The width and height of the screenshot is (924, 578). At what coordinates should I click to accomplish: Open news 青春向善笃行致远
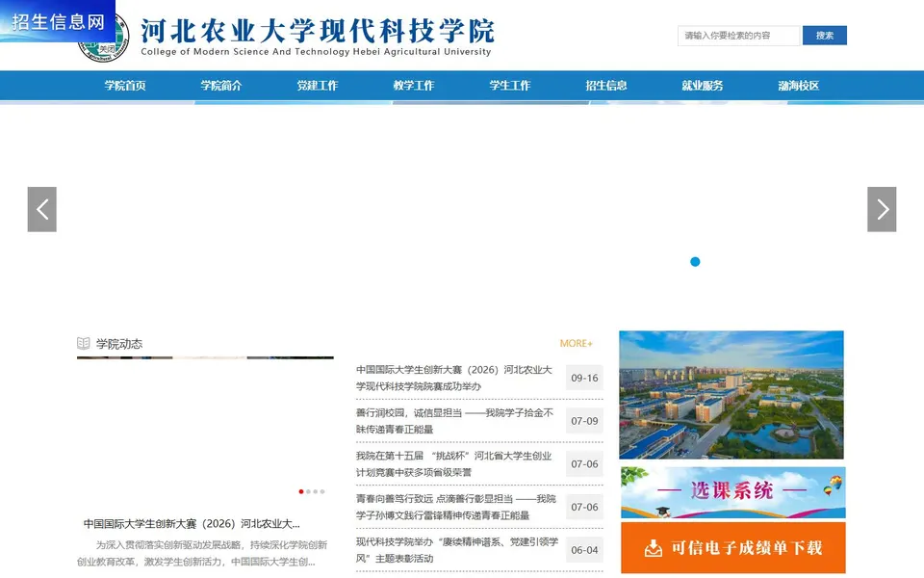coord(455,508)
